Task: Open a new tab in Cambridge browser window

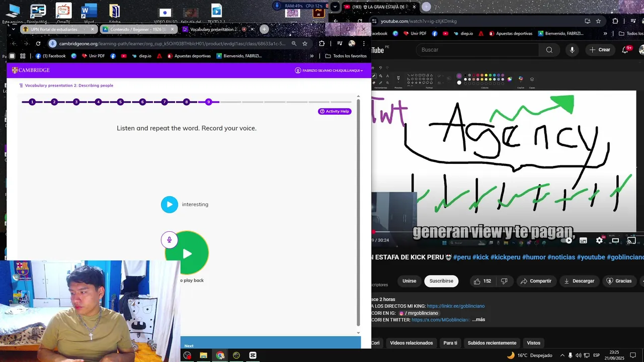Action: [264, 29]
